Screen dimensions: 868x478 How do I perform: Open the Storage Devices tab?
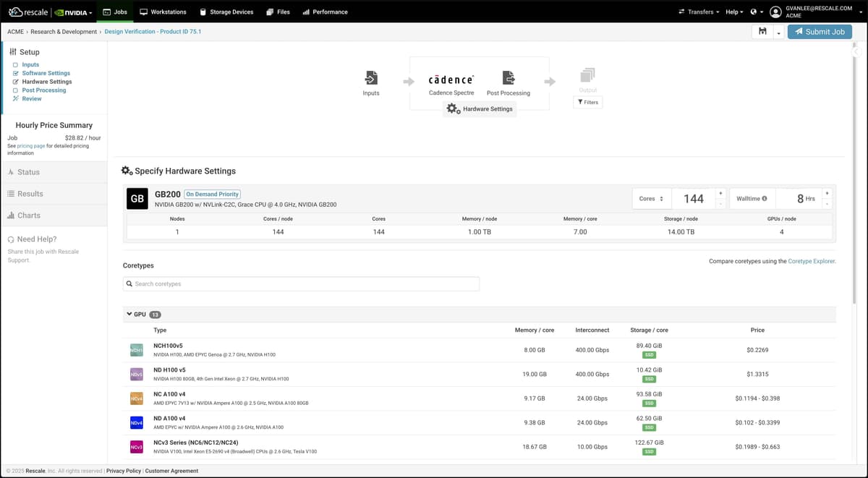point(226,12)
